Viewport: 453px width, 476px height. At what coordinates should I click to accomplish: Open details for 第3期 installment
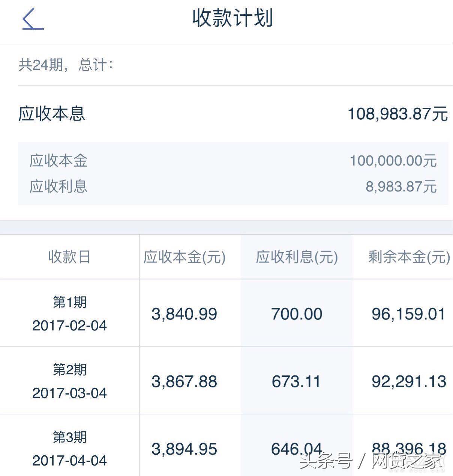point(69,437)
